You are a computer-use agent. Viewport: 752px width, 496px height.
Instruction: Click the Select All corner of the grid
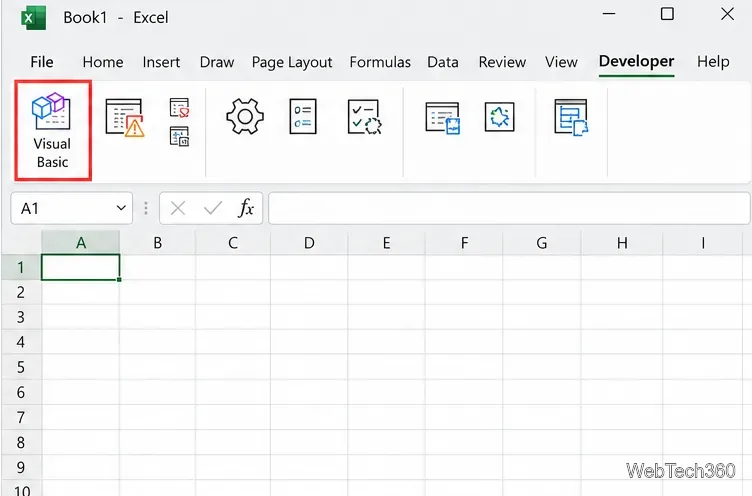(x=21, y=243)
